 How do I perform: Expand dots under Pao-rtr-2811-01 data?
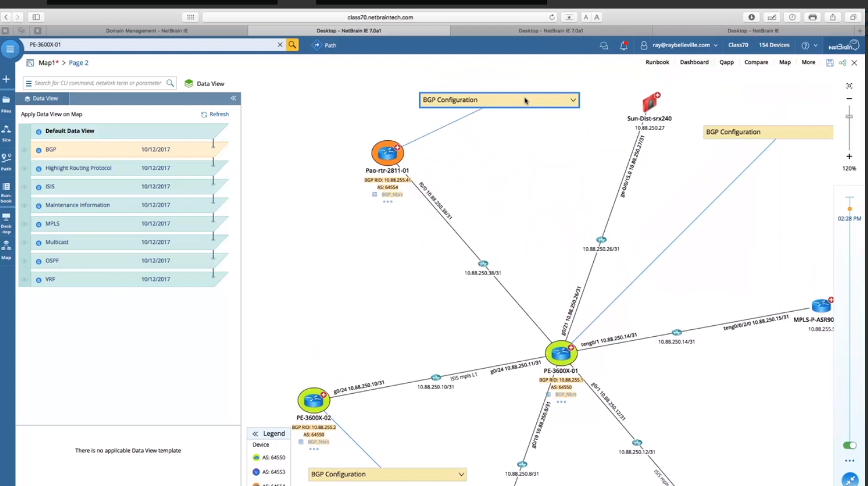tap(388, 202)
